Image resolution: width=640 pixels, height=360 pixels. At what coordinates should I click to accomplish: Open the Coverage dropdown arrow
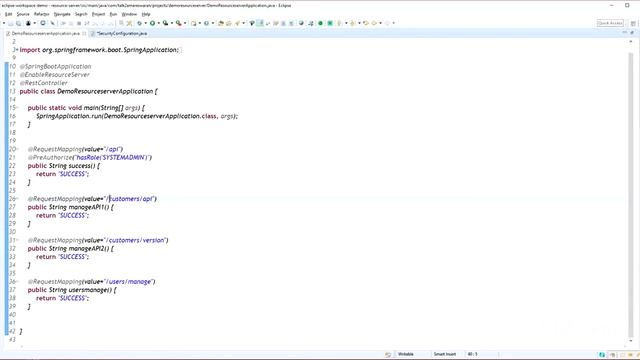171,23
